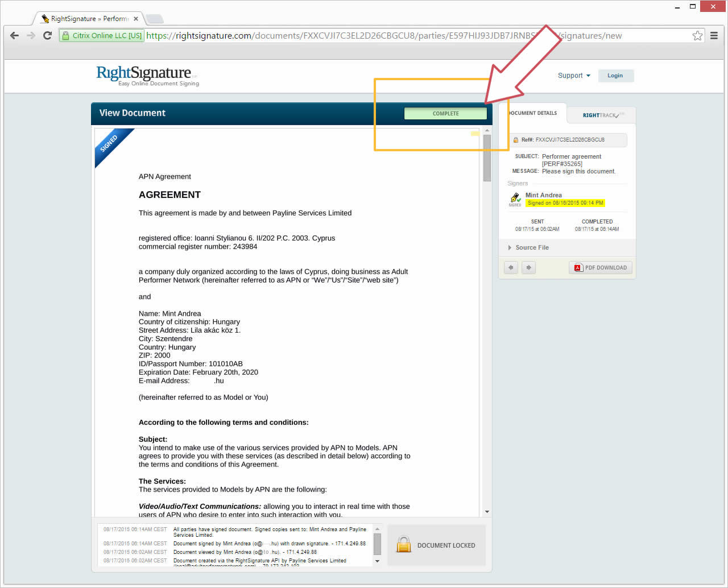Switch to the Document Details tab
Viewport: 728px width, 588px height.
click(532, 113)
